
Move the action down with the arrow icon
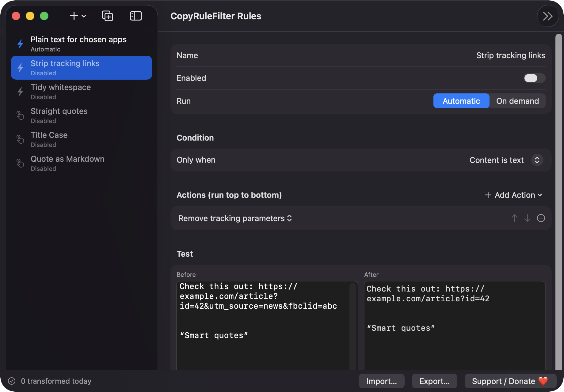(x=527, y=218)
